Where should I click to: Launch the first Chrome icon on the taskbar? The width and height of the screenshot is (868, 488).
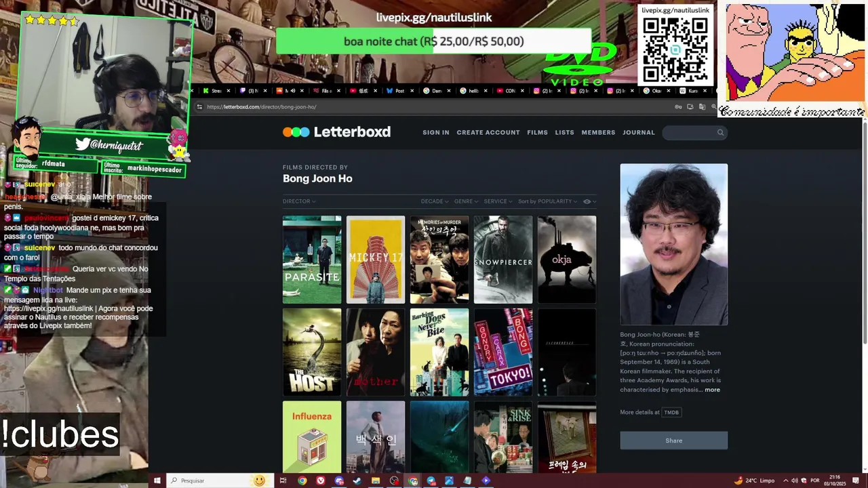tap(302, 481)
